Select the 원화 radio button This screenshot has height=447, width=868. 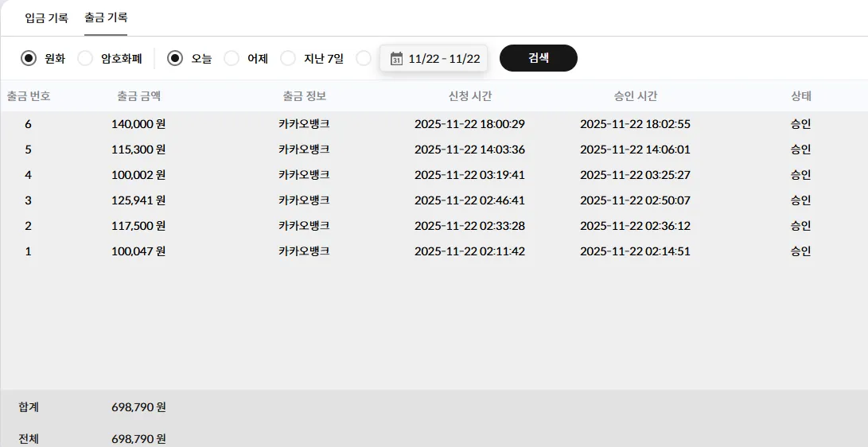pos(28,57)
